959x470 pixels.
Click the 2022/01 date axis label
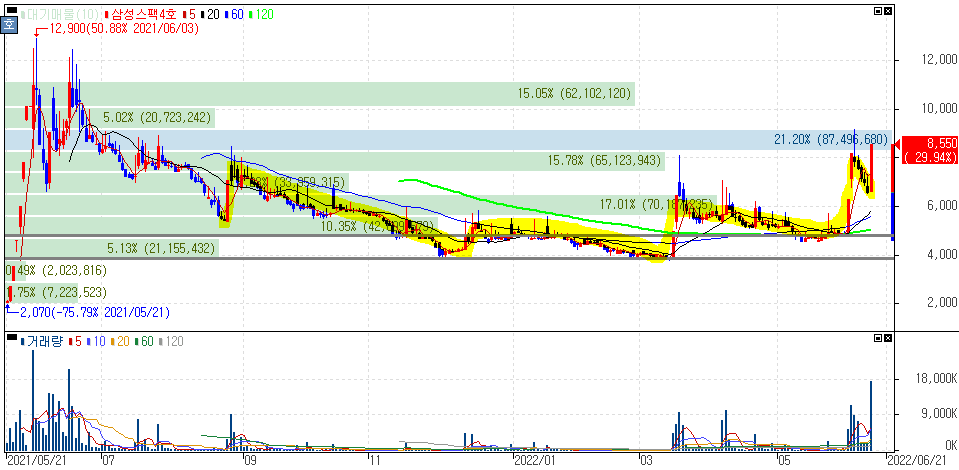coord(535,459)
